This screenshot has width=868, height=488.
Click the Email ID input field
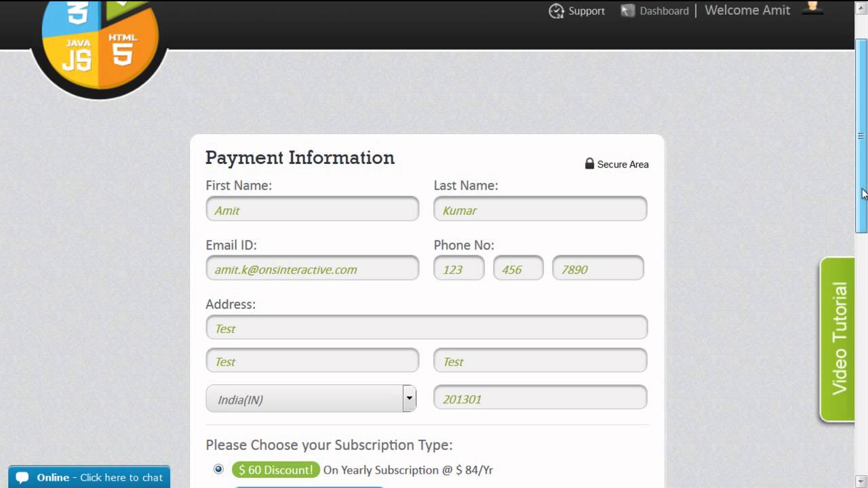[x=313, y=268]
